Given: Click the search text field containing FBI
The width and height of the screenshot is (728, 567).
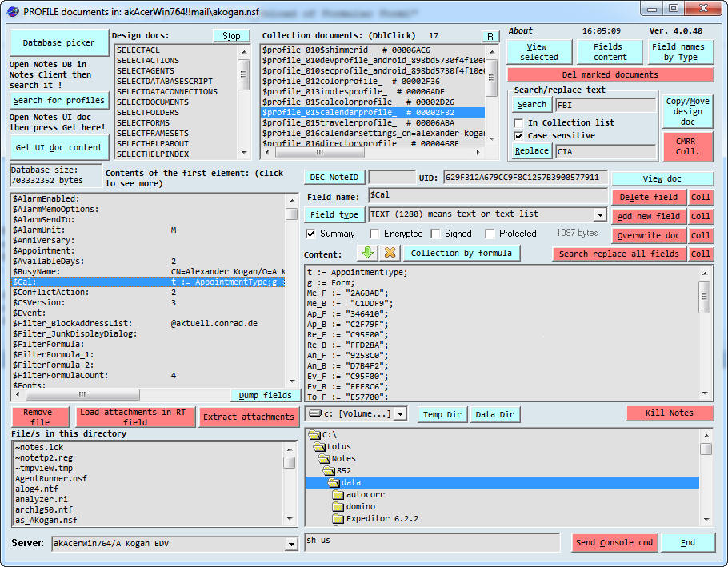Looking at the screenshot, I should [606, 105].
